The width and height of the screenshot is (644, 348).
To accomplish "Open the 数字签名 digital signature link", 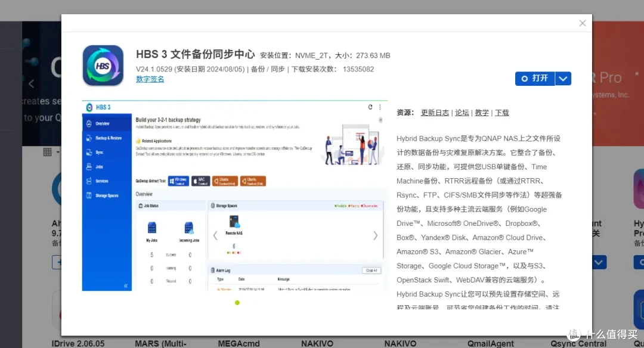I will click(x=150, y=79).
